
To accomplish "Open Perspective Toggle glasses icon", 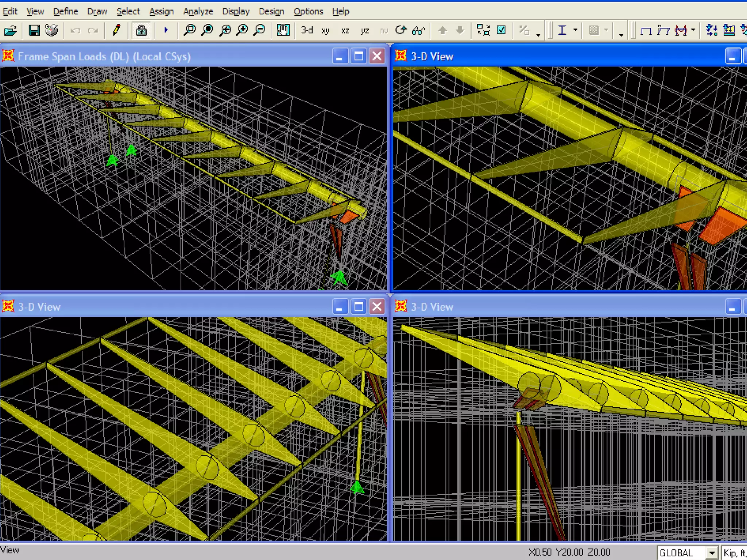I will coord(418,31).
